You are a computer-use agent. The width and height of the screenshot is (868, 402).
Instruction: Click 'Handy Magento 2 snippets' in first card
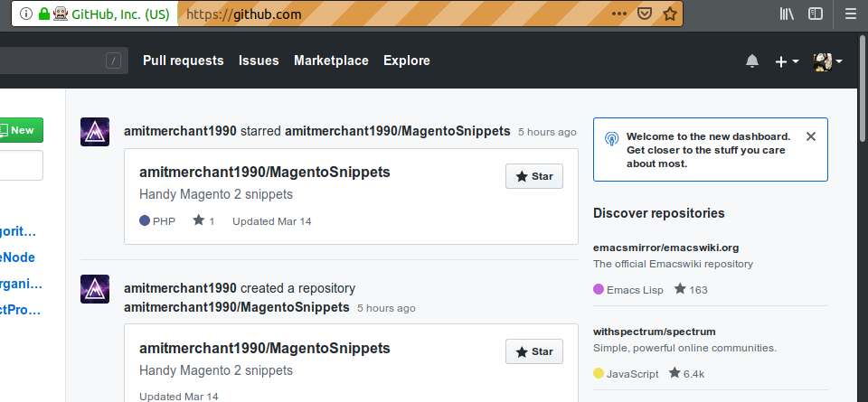click(216, 194)
